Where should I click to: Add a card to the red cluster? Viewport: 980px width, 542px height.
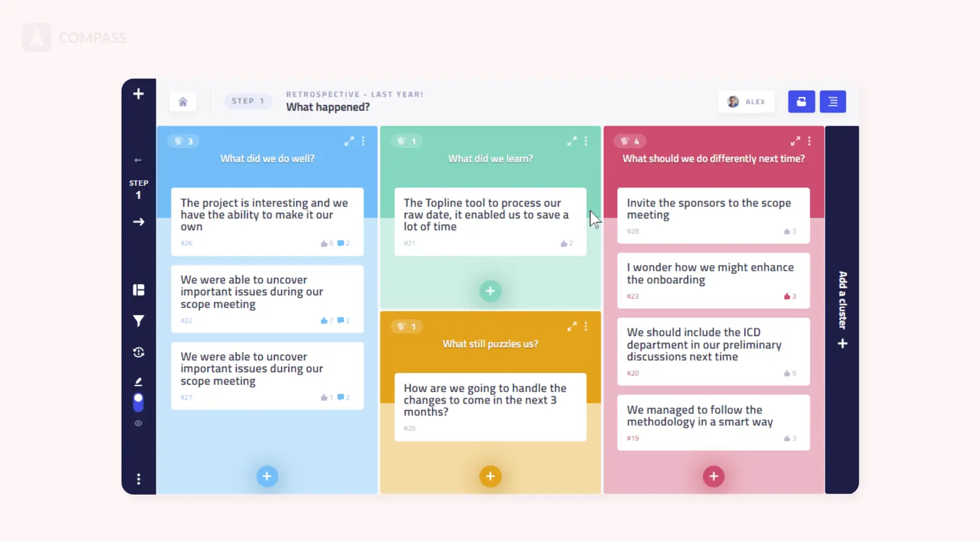pos(714,476)
